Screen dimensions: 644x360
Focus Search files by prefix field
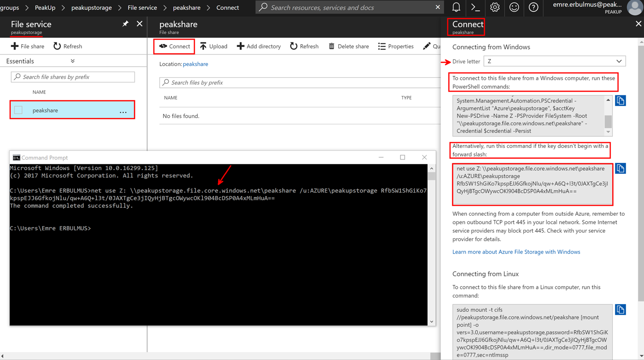300,82
